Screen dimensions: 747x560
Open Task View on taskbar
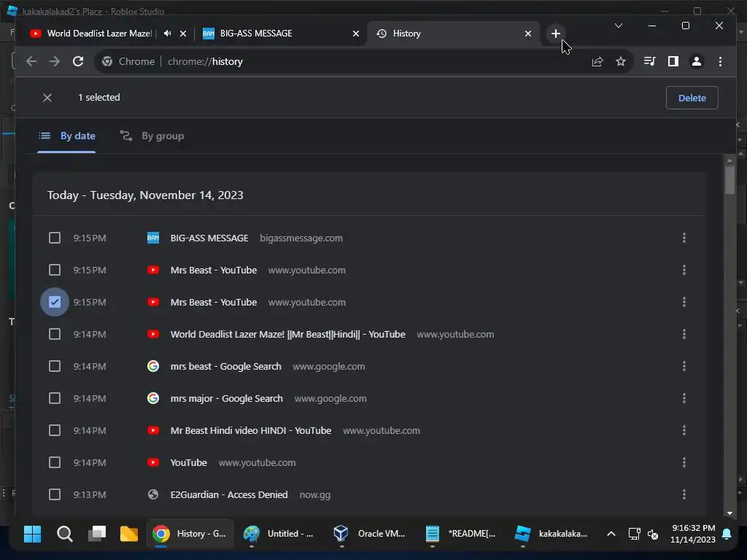(x=97, y=534)
